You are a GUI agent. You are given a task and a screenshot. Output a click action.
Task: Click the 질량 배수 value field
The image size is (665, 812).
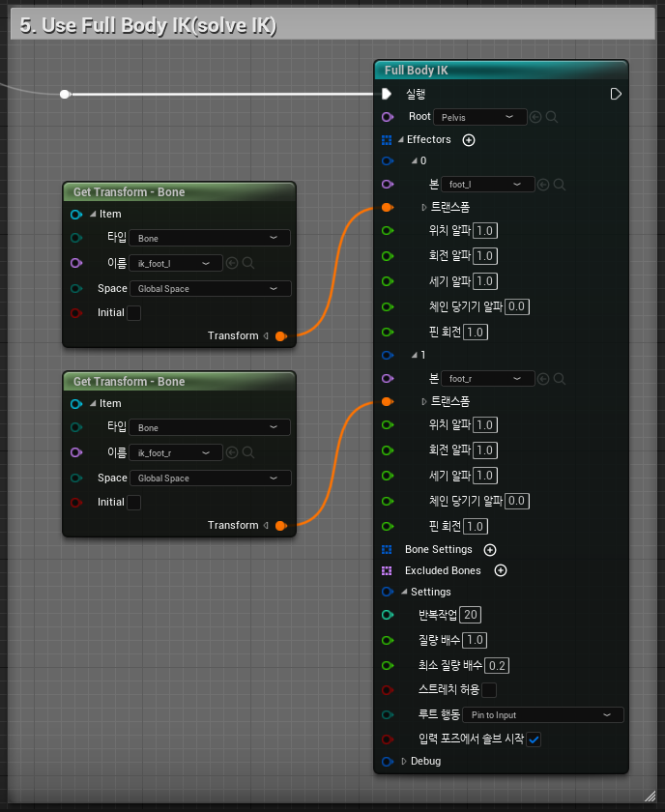(475, 640)
